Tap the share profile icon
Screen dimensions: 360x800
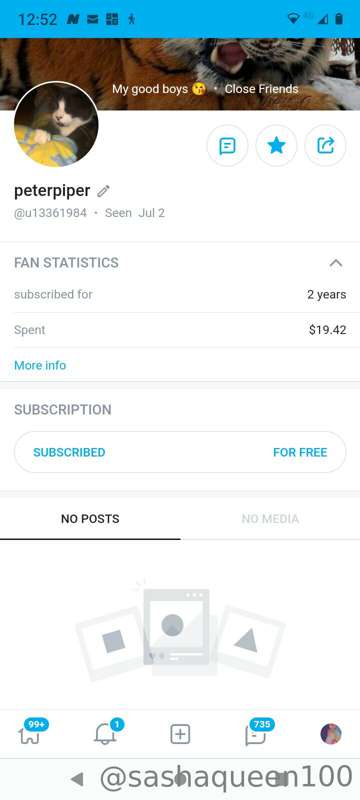click(325, 146)
